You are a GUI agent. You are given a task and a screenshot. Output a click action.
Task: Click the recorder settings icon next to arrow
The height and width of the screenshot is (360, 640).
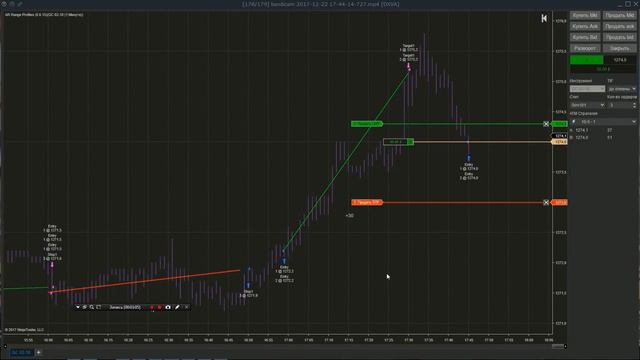tap(84, 307)
